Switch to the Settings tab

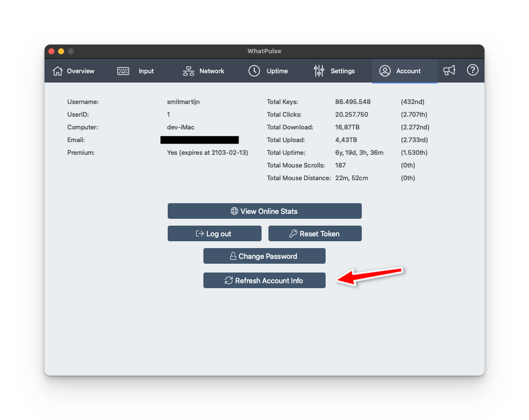343,71
